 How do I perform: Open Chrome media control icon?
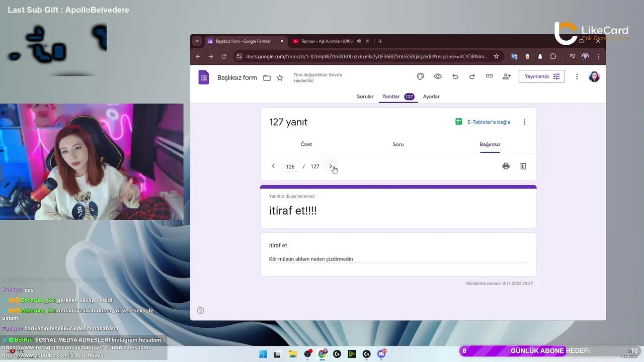pos(572,56)
